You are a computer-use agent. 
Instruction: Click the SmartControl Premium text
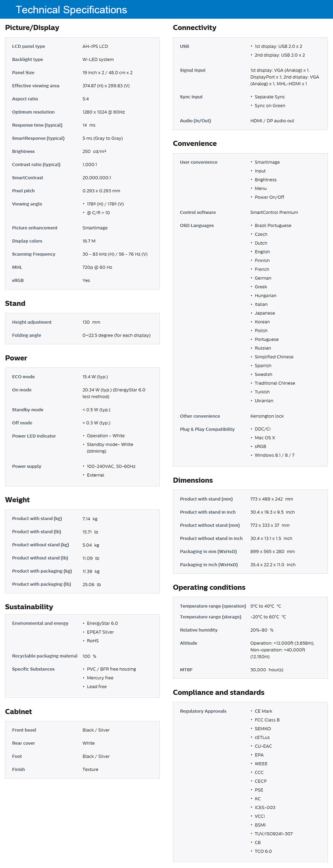pyautogui.click(x=274, y=212)
